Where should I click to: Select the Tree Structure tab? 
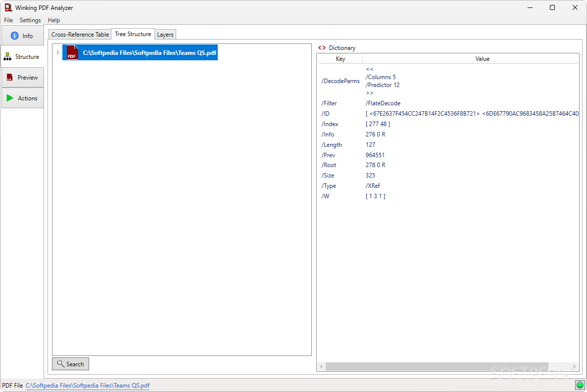[133, 34]
